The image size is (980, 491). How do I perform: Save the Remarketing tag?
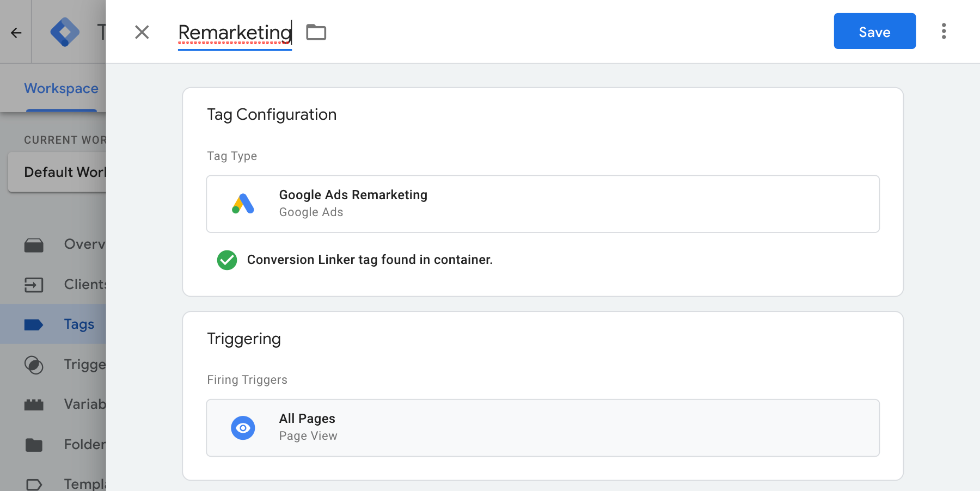(x=874, y=32)
